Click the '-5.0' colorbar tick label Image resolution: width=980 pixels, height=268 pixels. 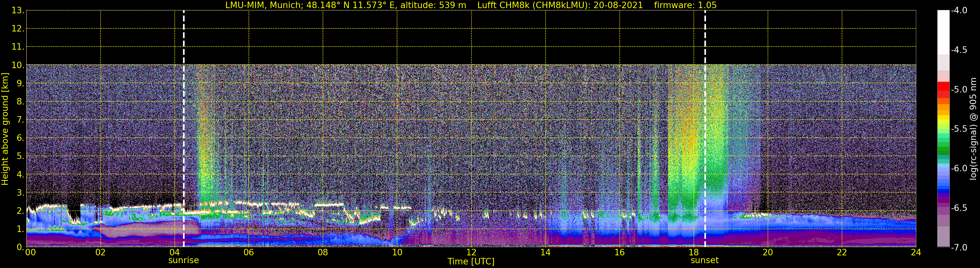(x=959, y=90)
